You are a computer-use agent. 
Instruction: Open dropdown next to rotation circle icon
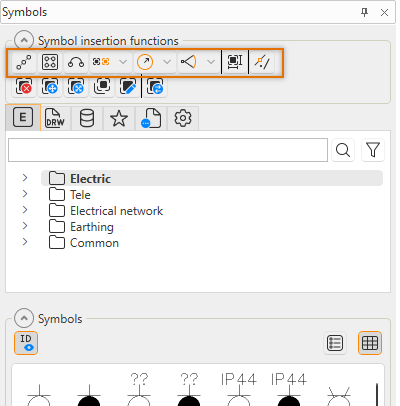(167, 62)
